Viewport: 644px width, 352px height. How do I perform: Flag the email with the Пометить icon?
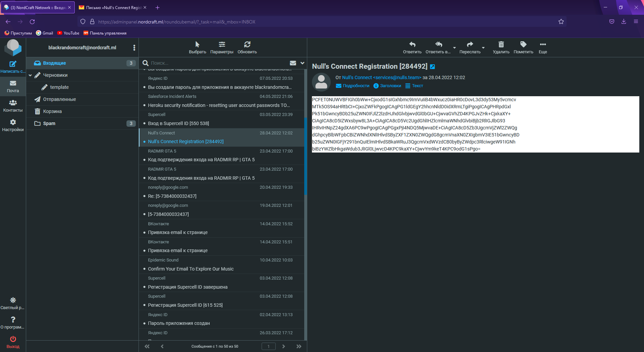[523, 47]
